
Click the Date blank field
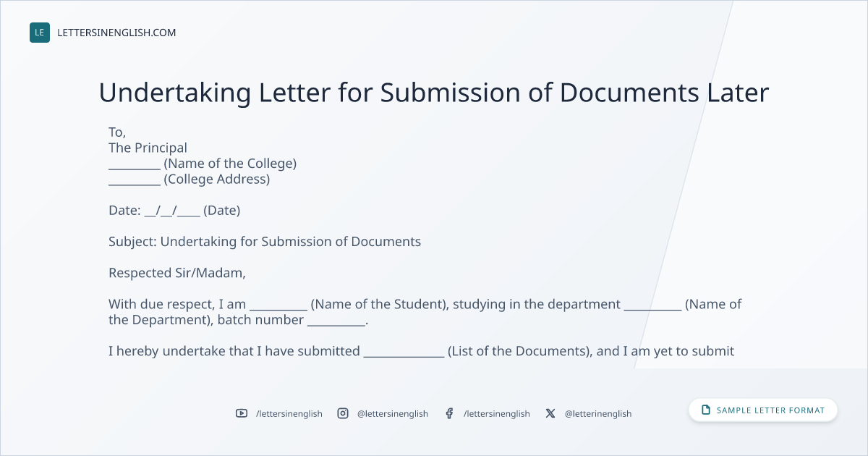(x=172, y=211)
